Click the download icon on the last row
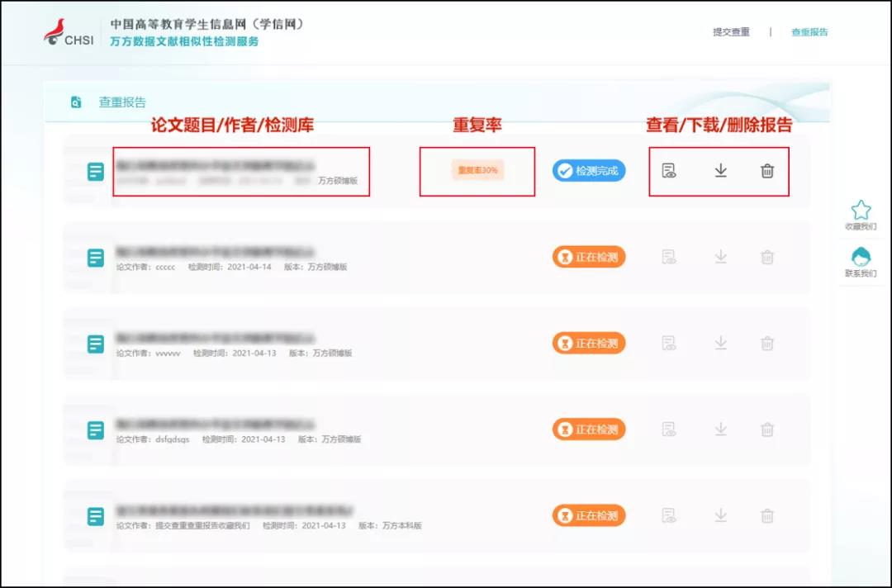The height and width of the screenshot is (588, 892). (720, 515)
